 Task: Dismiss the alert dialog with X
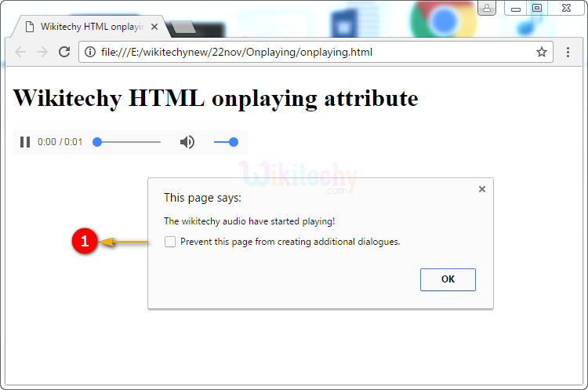[482, 189]
